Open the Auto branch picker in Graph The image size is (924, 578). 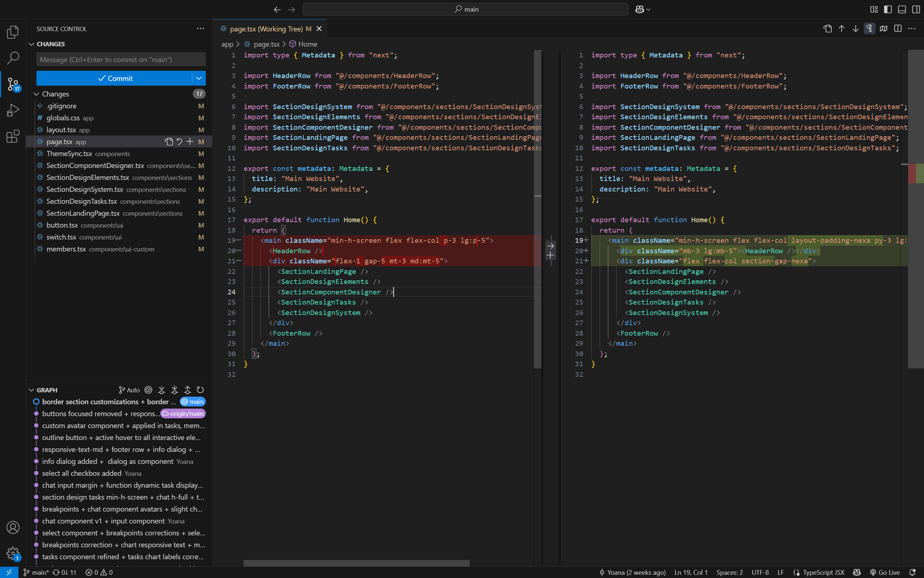click(x=129, y=390)
